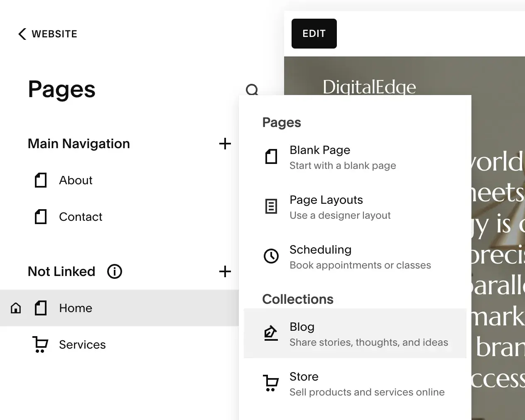Screen dimensions: 525x420
Task: Click the page icon beside Contact
Action: pos(40,217)
